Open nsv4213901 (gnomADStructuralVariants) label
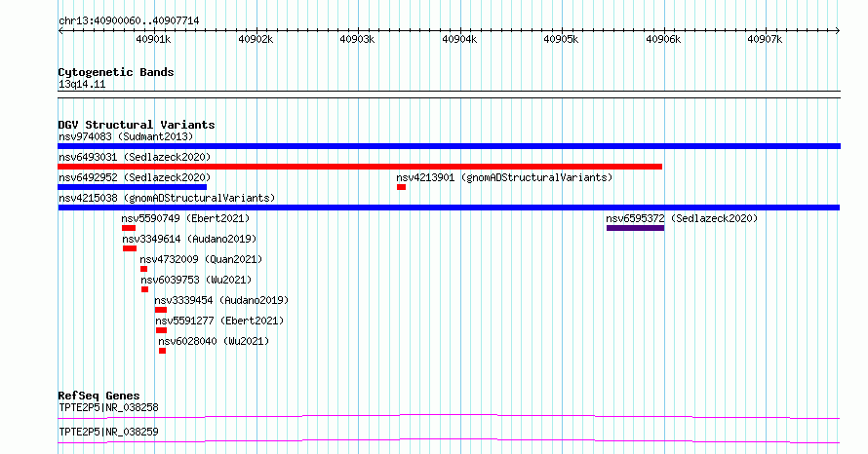Screen dimensions: 868x454 (x=504, y=177)
